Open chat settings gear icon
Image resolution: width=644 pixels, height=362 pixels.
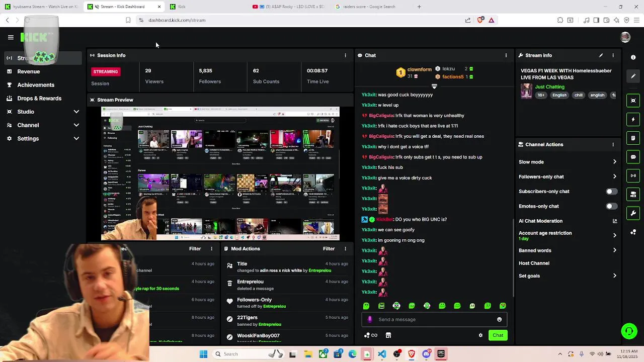[480, 335]
